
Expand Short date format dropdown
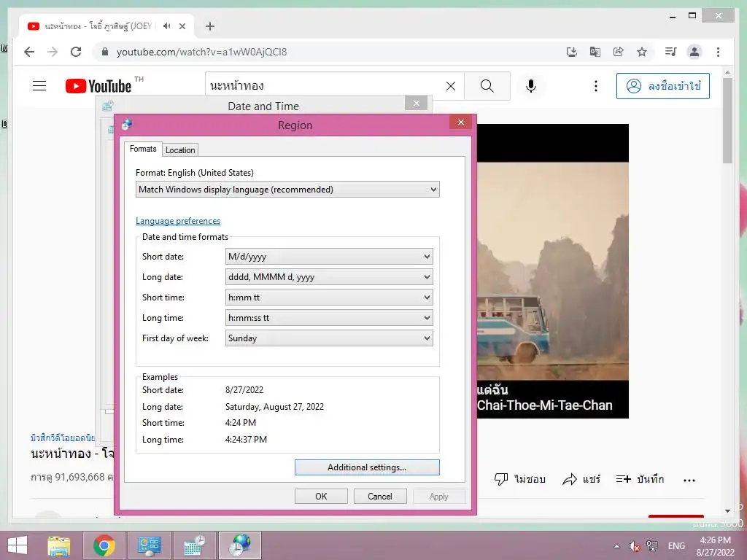329,257
